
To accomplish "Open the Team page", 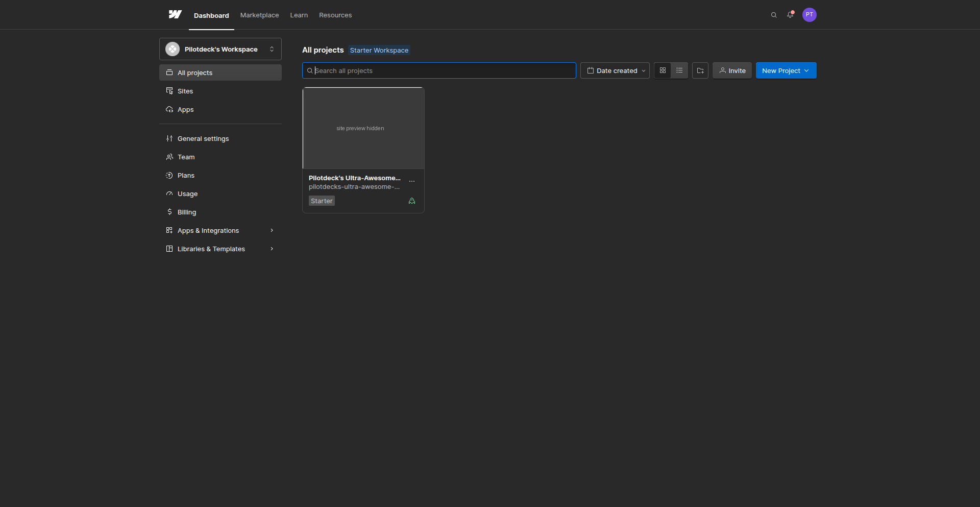I will coord(220,157).
